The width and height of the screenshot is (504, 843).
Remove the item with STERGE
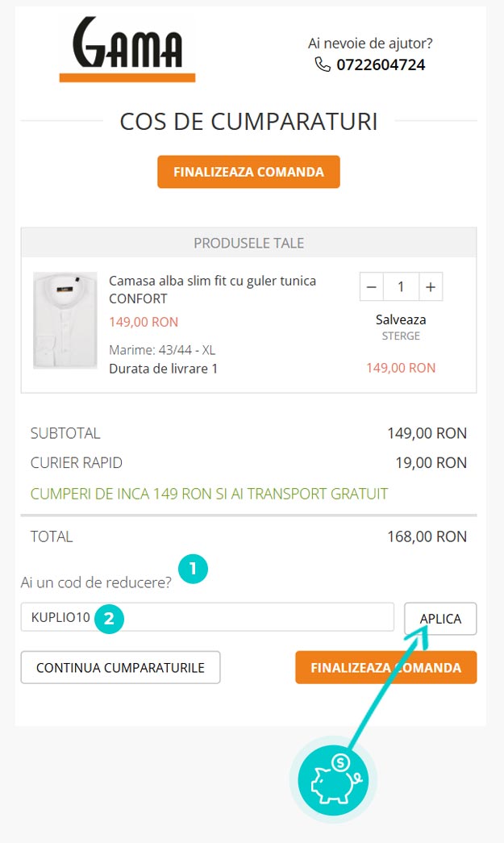pos(401,336)
